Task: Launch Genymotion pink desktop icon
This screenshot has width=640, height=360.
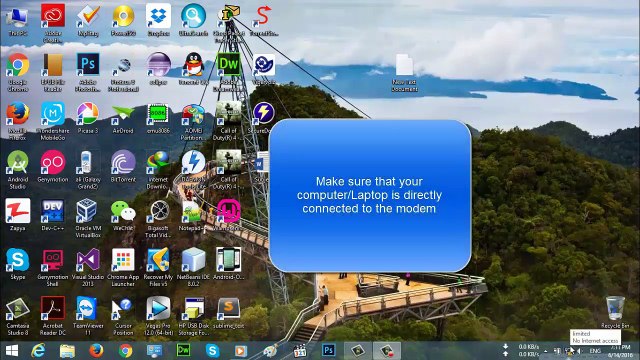Action: (53, 167)
